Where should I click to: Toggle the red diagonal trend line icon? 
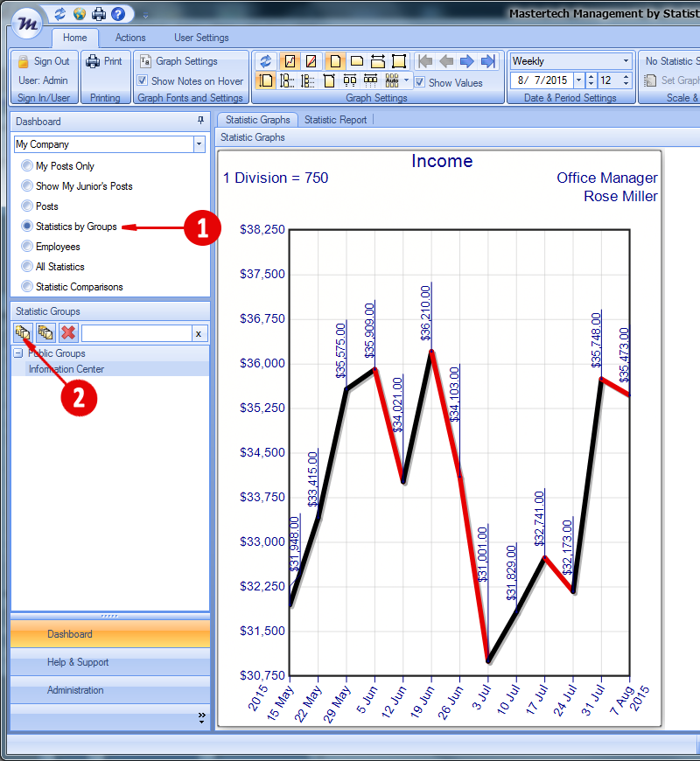pos(311,61)
